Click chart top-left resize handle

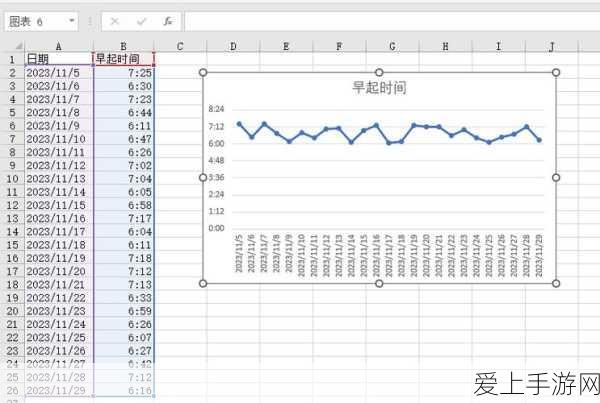(203, 72)
